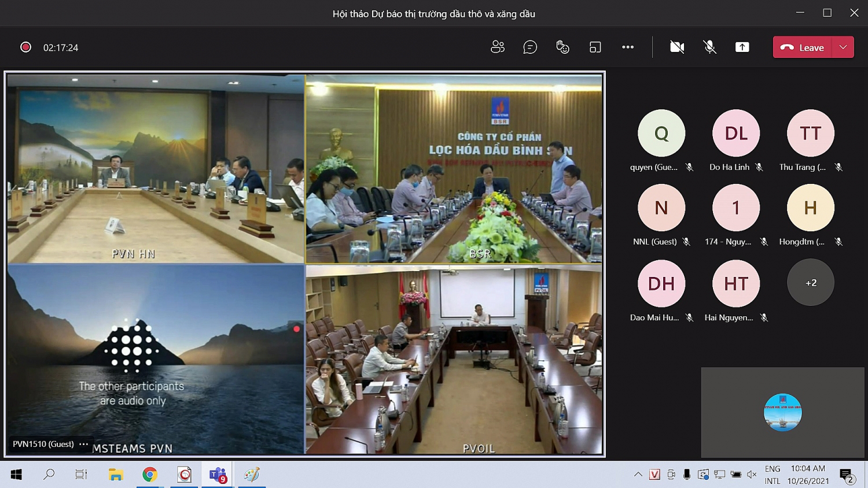Click the share content icon
The width and height of the screenshot is (868, 488).
[x=742, y=47]
